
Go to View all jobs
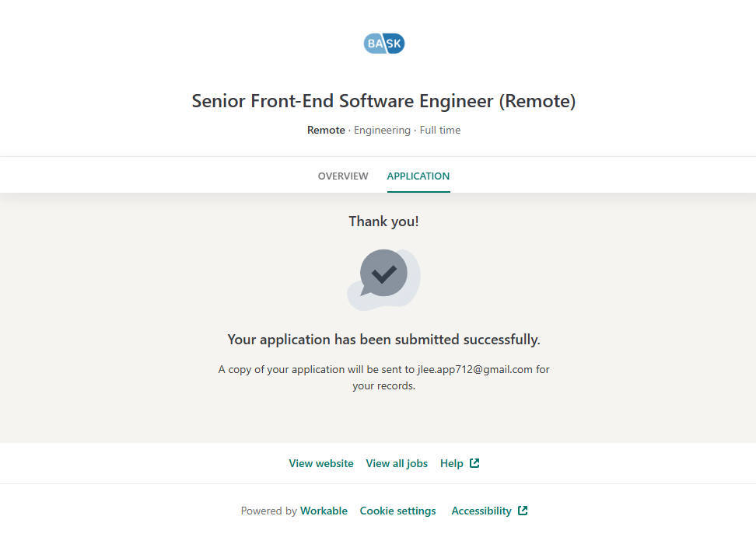click(397, 463)
